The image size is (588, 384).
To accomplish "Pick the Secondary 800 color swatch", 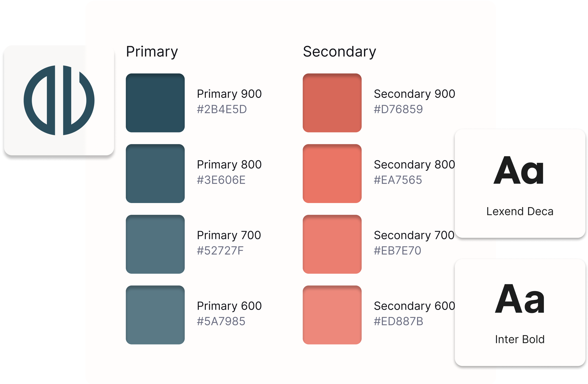I will tap(332, 174).
